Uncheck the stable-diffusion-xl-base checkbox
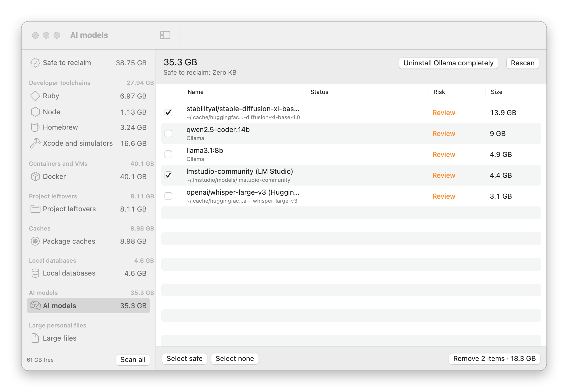 pos(168,112)
